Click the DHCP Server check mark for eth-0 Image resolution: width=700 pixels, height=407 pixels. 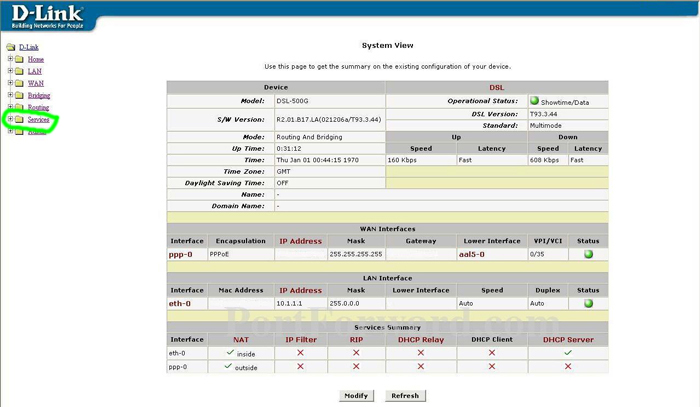pos(568,353)
